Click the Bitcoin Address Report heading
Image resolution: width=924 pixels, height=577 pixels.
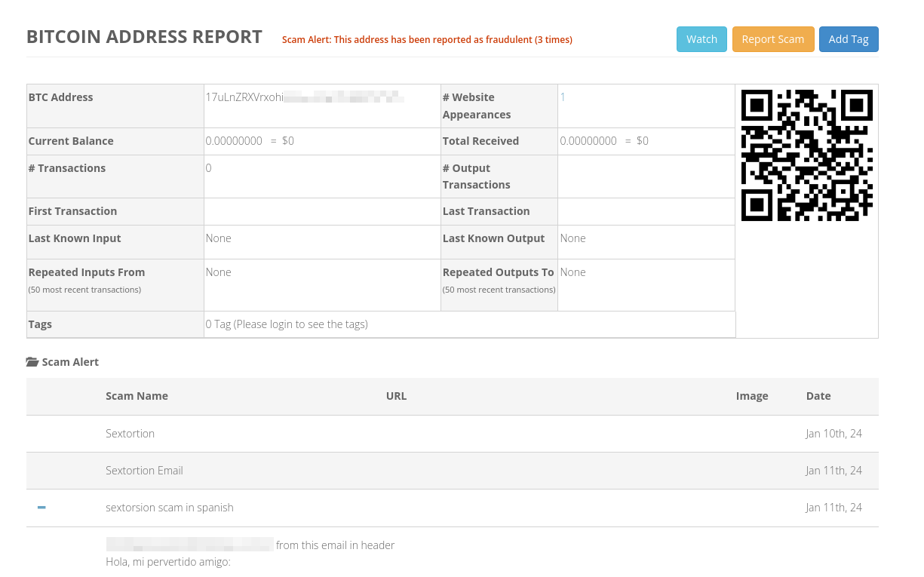click(144, 37)
